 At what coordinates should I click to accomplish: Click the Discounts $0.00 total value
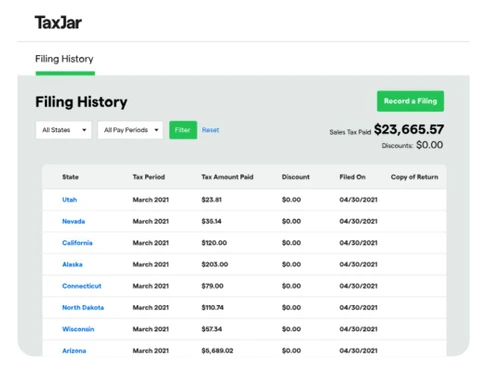(x=429, y=145)
